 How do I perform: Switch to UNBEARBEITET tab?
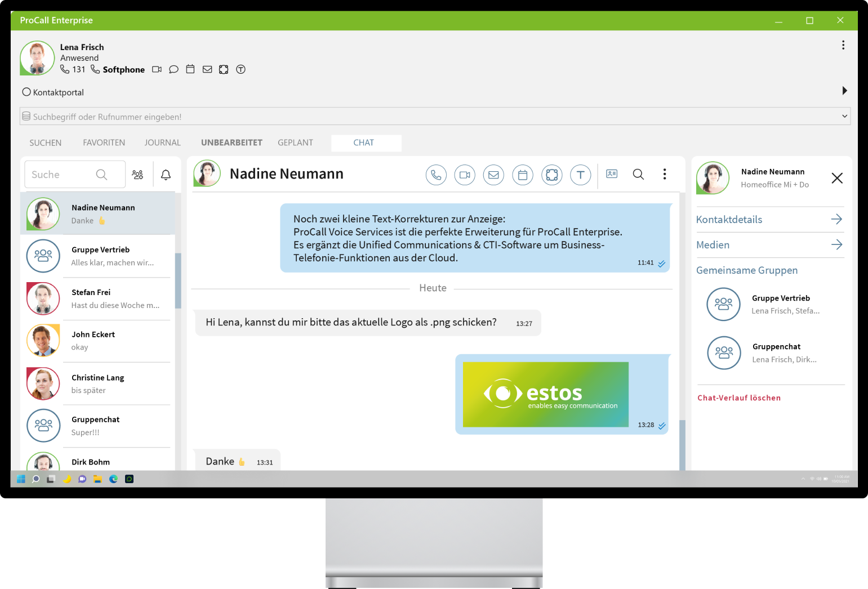(232, 143)
